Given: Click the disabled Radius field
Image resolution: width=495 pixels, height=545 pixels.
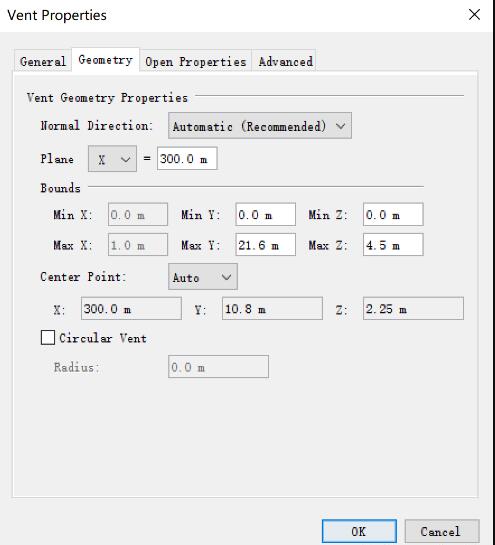Looking at the screenshot, I should click(218, 367).
